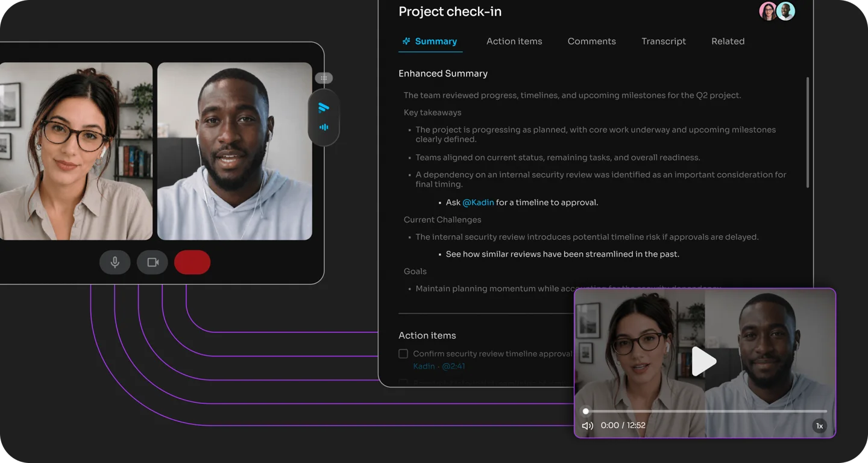Go to the Related tab

[x=728, y=42]
